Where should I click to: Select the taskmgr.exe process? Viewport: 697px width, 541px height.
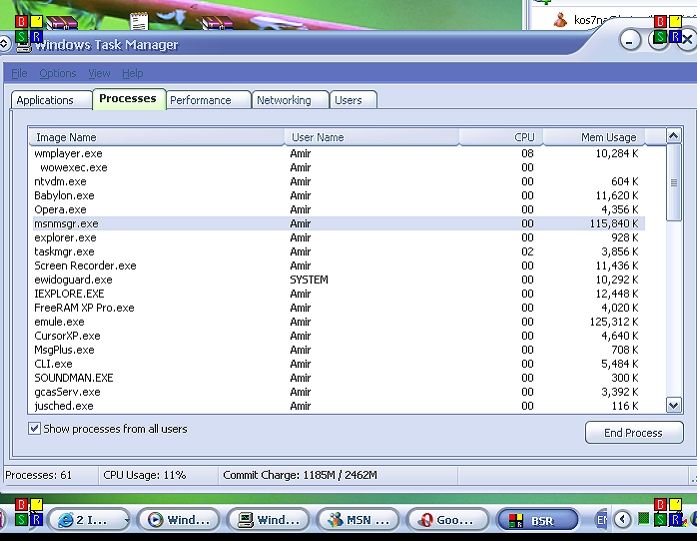pyautogui.click(x=339, y=252)
